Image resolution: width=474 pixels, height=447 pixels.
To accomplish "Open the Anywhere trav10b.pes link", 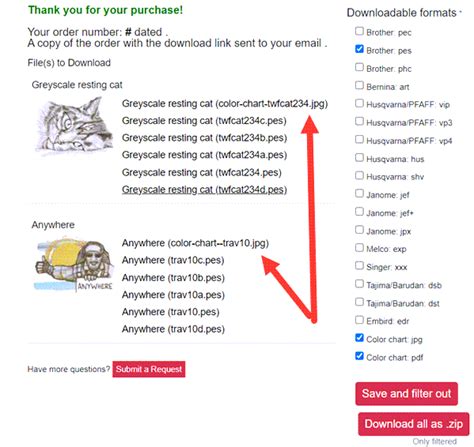I will coord(173,278).
